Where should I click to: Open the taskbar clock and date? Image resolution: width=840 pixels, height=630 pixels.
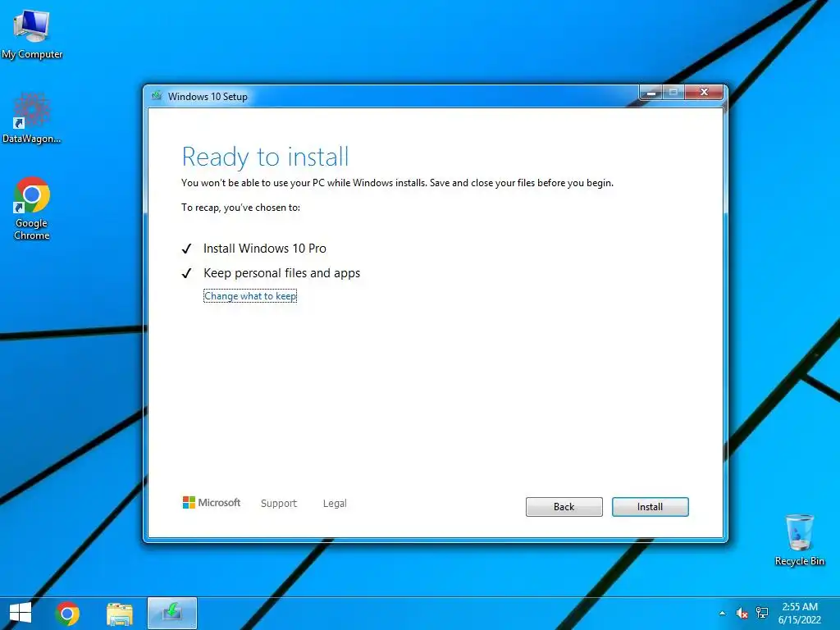800,614
